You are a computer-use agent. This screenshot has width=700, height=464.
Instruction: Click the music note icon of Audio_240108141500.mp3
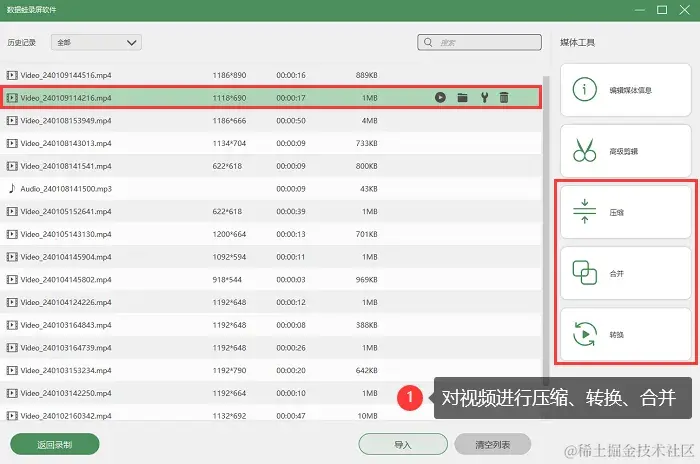click(12, 188)
